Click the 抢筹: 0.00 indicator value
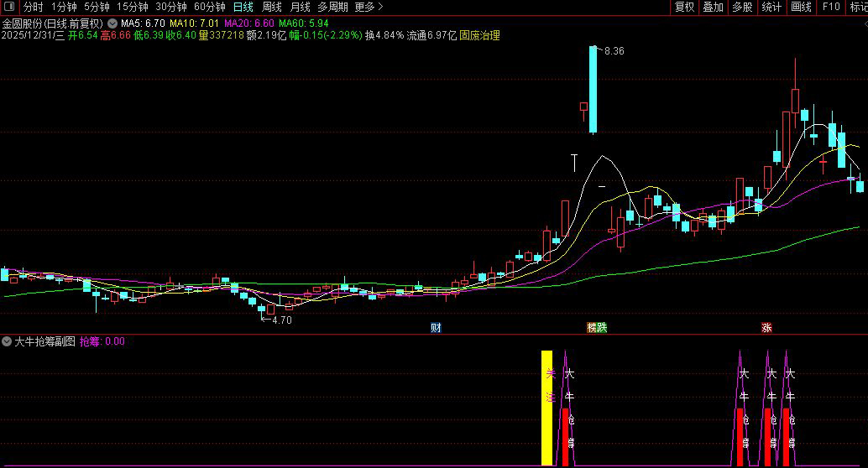 click(x=102, y=341)
